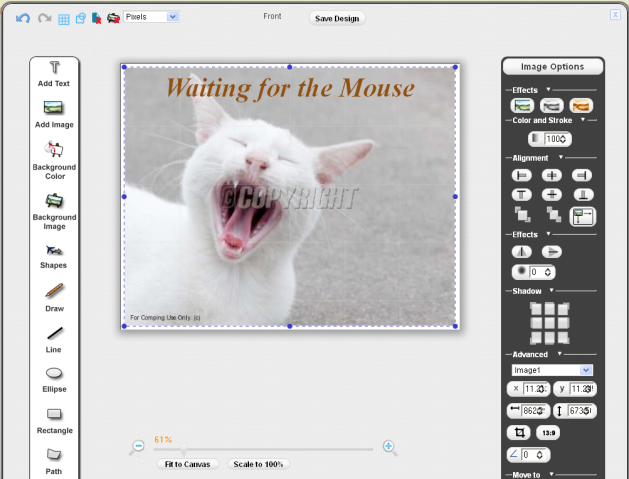Select the Draw pencil tool
This screenshot has height=479, width=629.
tap(54, 291)
